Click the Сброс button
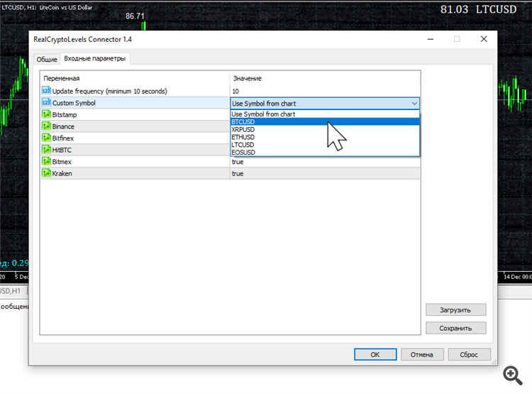This screenshot has width=532, height=394. [x=469, y=354]
